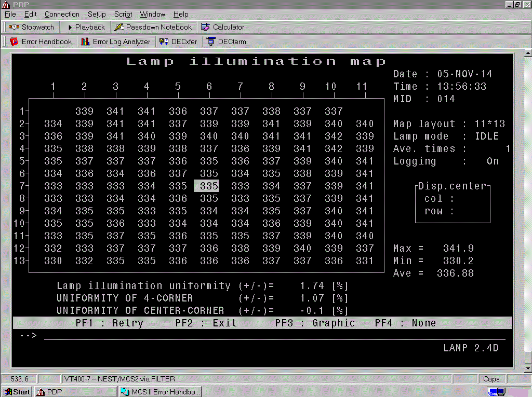
Task: Click the Windows Start button
Action: pos(17,392)
